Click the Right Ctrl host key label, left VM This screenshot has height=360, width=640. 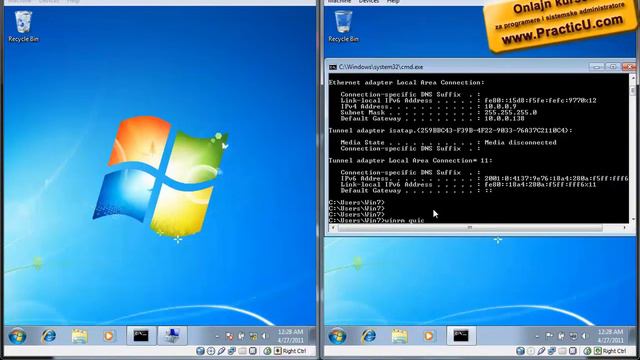click(x=295, y=351)
